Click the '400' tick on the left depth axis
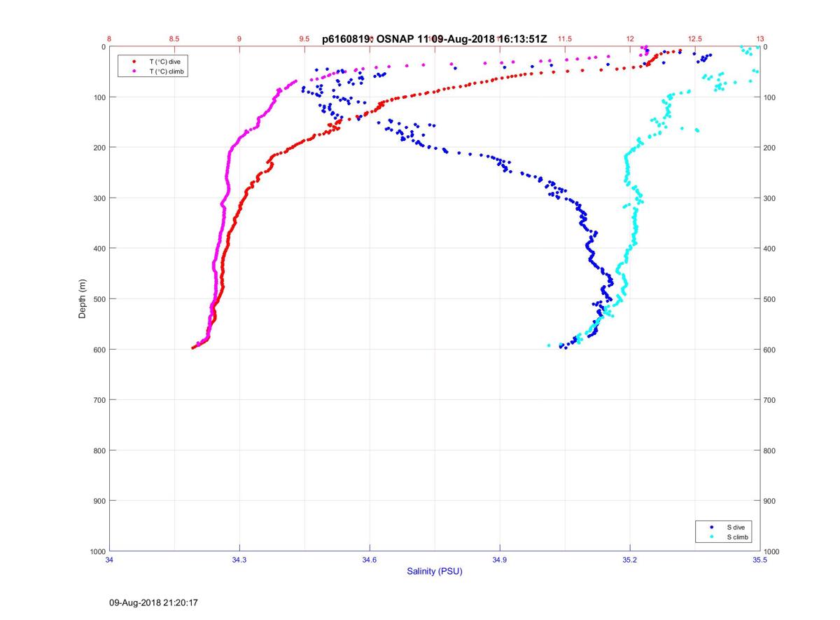Screen dimensions: 840x620 99,249
